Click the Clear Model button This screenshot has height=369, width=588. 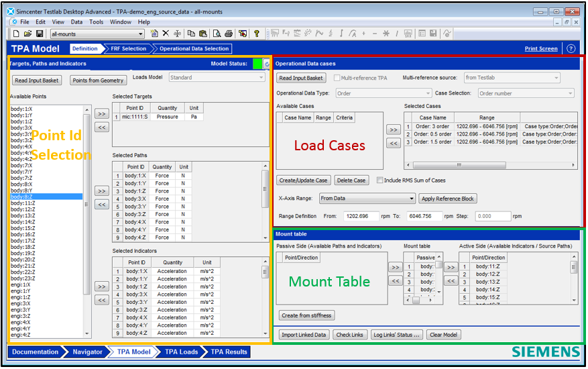(443, 335)
